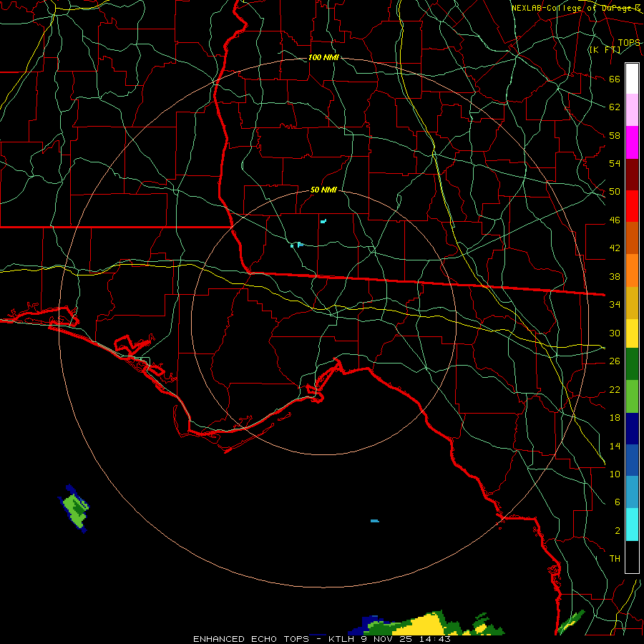Click the bright red legend swatch
This screenshot has height=644, width=644.
(x=632, y=206)
